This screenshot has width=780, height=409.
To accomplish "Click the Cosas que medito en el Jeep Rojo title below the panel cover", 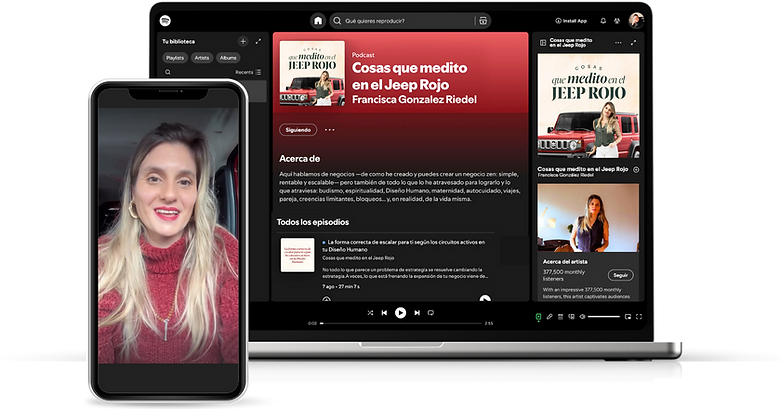I will (583, 169).
